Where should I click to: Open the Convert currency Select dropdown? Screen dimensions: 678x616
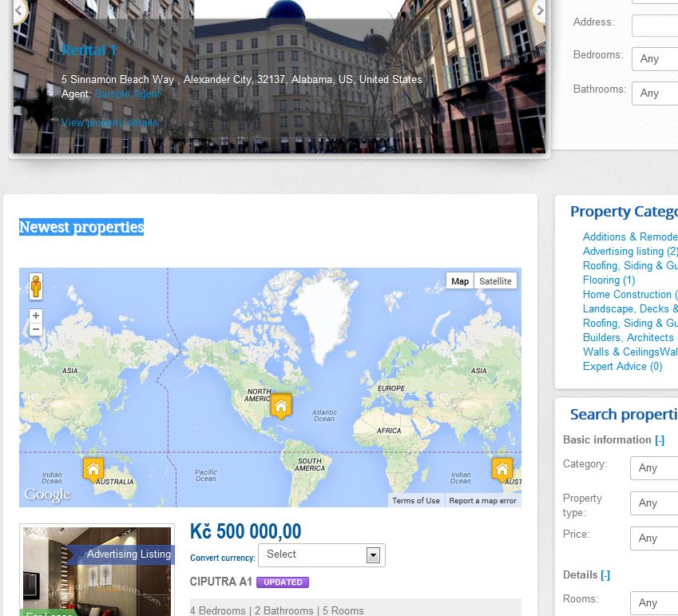322,555
